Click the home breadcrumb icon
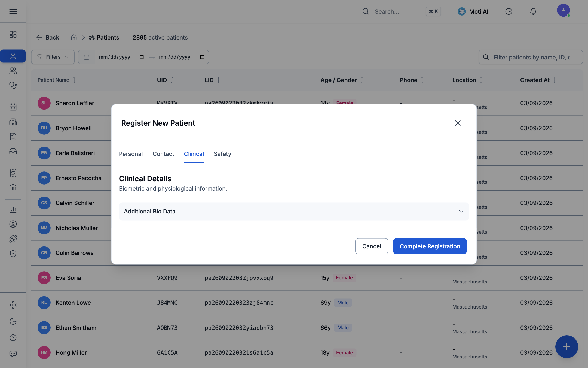The width and height of the screenshot is (588, 368). pos(74,37)
